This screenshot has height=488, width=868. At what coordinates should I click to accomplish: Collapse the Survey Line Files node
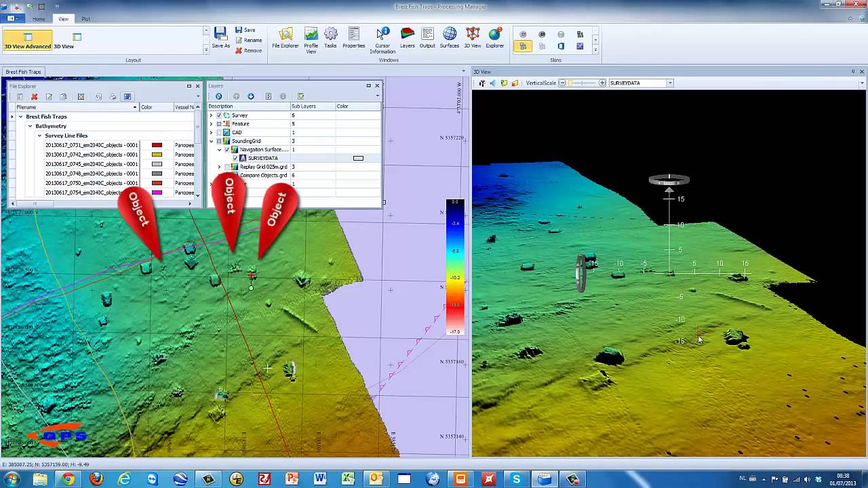[39, 136]
